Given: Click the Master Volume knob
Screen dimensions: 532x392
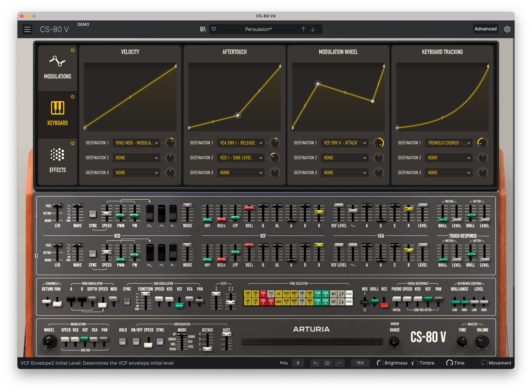Looking at the screenshot, I should 482,341.
